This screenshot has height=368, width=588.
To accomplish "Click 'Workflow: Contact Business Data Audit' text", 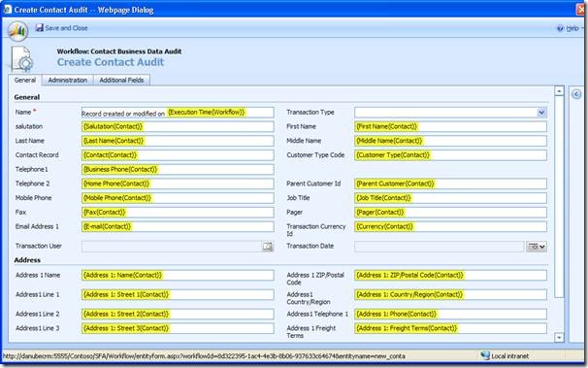I will [x=119, y=51].
